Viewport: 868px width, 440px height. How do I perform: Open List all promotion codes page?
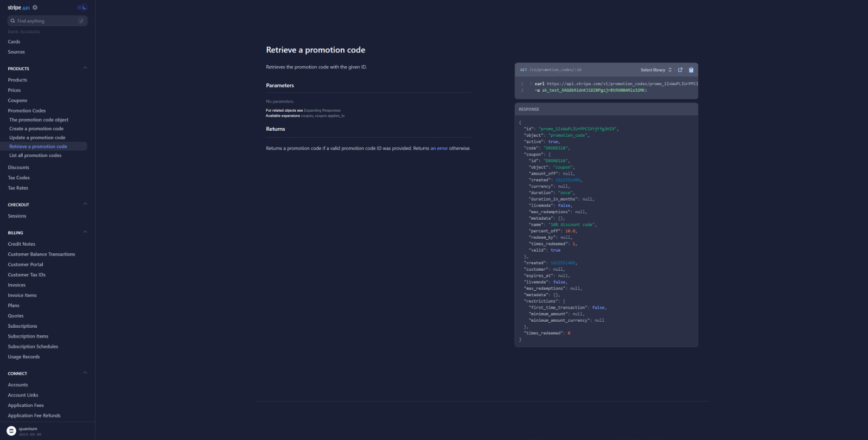(x=35, y=156)
